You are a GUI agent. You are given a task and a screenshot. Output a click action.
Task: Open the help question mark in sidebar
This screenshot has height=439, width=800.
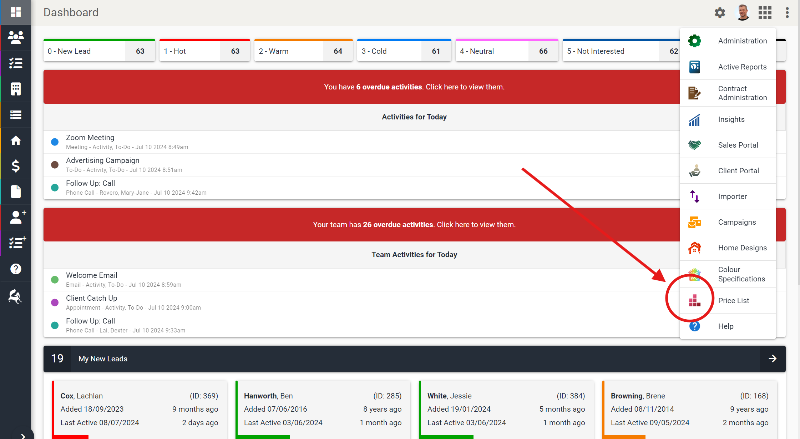(16, 269)
